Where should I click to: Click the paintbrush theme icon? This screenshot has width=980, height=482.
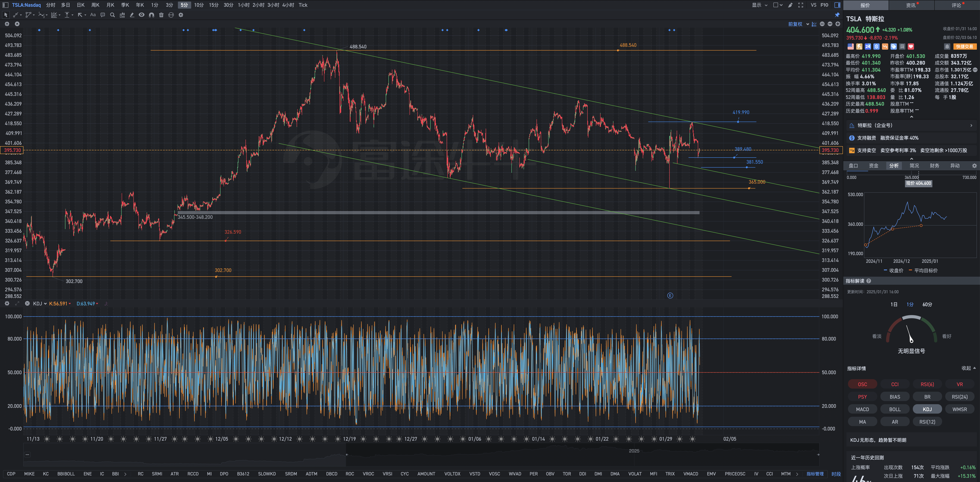coord(790,5)
